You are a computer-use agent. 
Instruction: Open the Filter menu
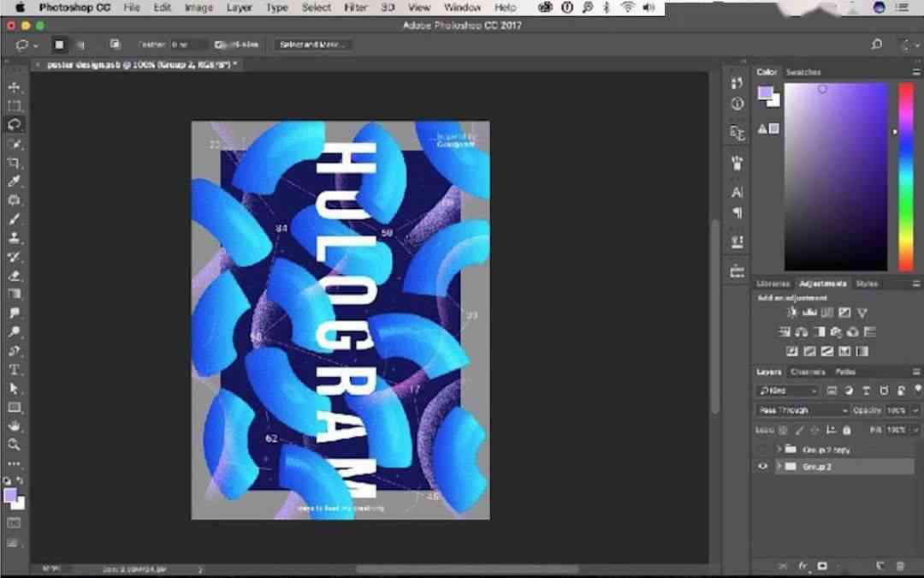pos(355,8)
